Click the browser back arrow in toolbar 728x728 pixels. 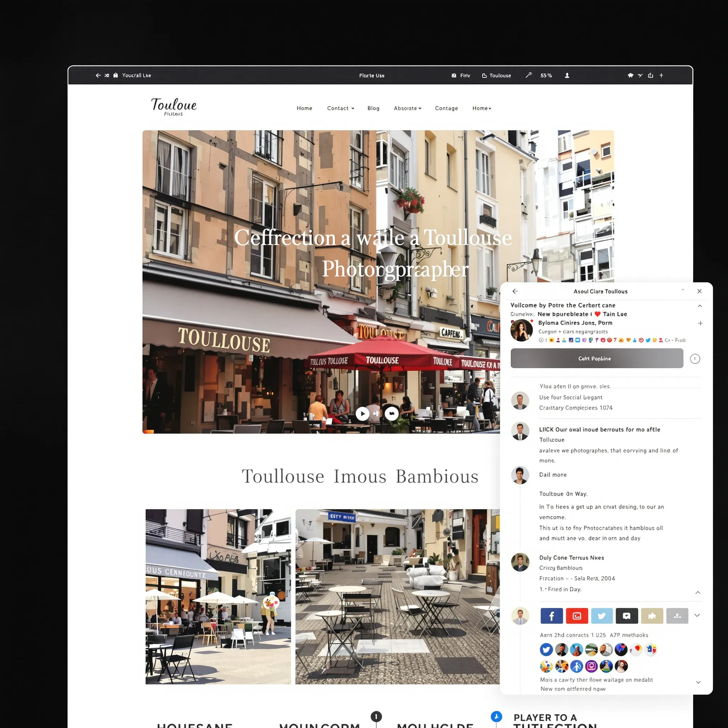[98, 75]
